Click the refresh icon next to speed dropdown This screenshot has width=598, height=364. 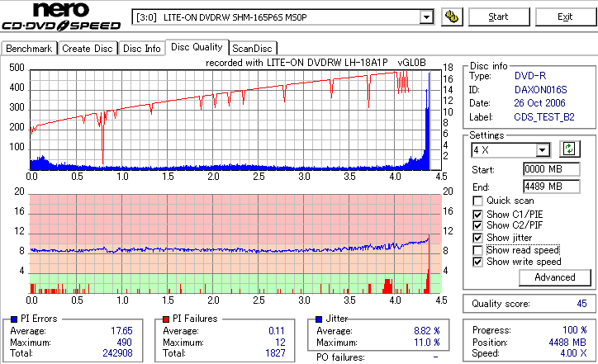(x=569, y=149)
